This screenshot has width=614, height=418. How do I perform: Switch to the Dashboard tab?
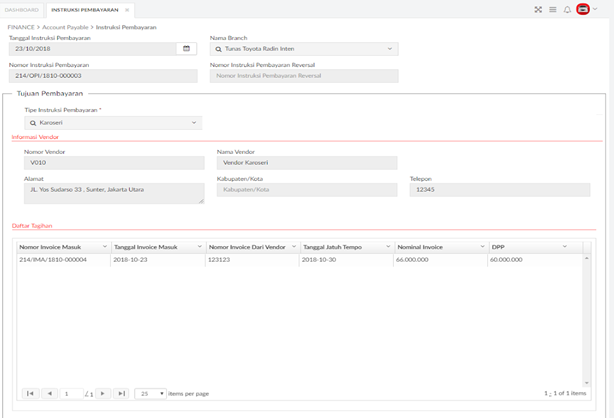tap(22, 10)
